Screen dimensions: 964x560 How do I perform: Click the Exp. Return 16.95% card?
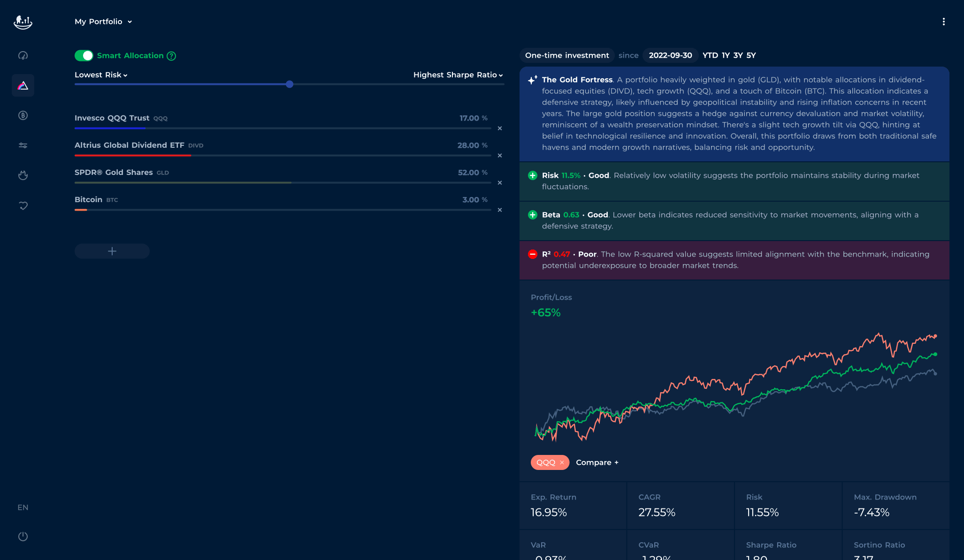pyautogui.click(x=573, y=506)
